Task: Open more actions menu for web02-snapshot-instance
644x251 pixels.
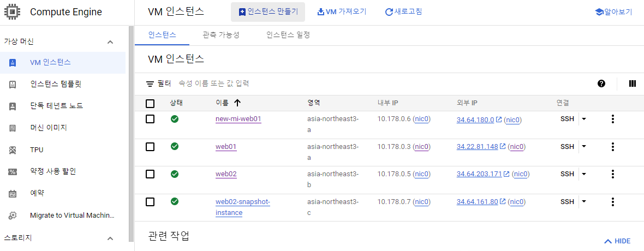Action: 612,202
